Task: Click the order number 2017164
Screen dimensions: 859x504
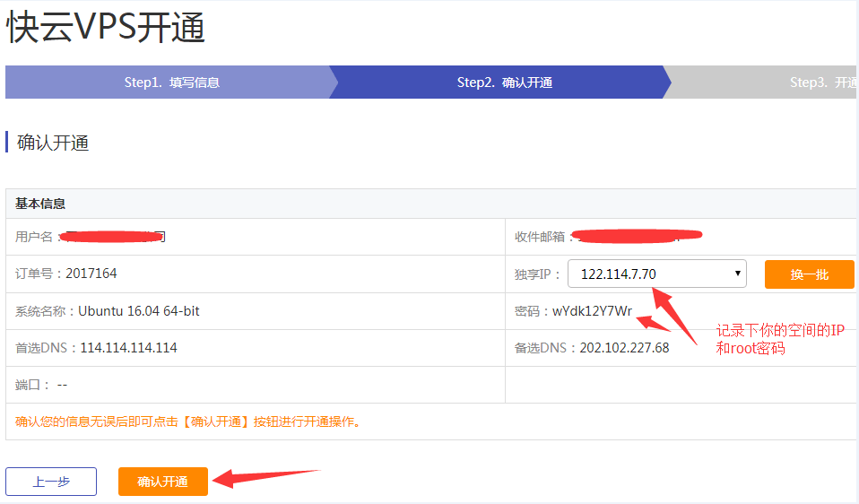Action: tap(91, 274)
